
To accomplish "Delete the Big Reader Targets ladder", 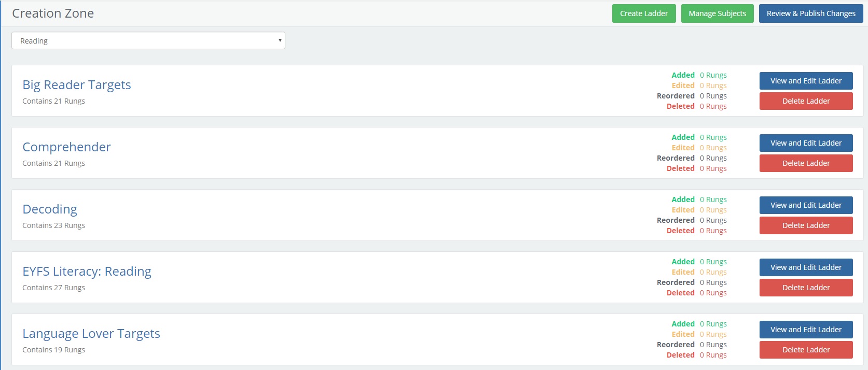I will coord(805,101).
